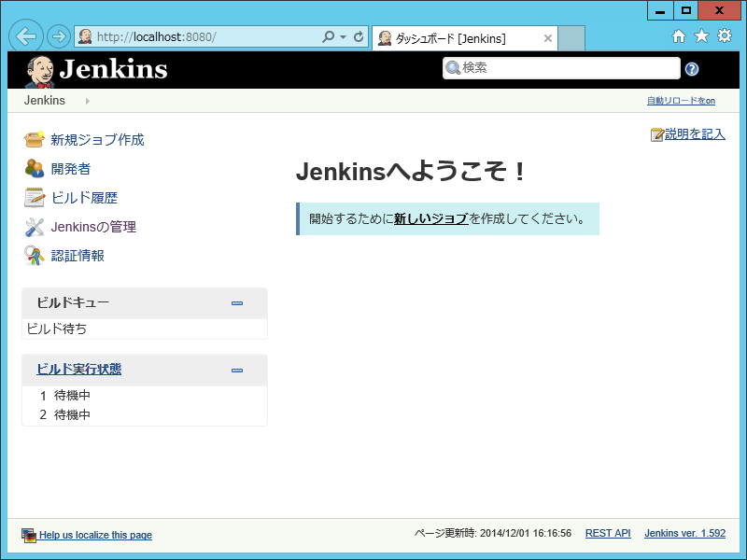Select executor 2 待機中 row
Screen dimensions: 747x560
tap(145, 414)
